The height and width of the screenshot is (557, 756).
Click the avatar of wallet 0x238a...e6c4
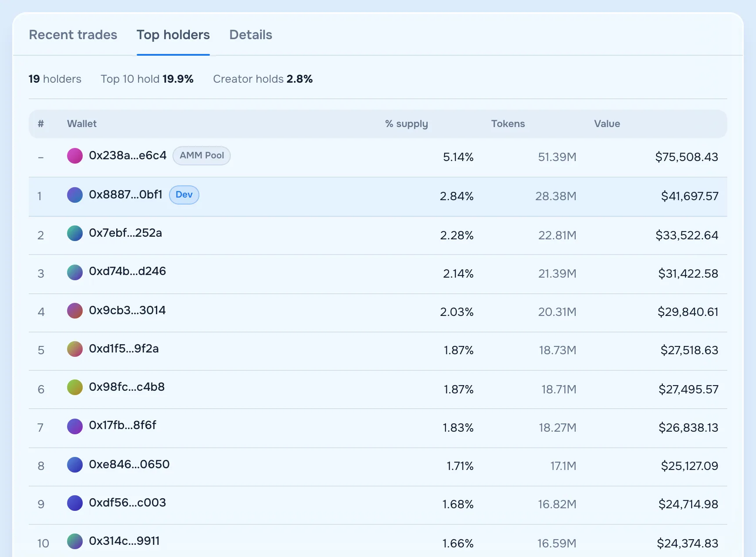75,156
